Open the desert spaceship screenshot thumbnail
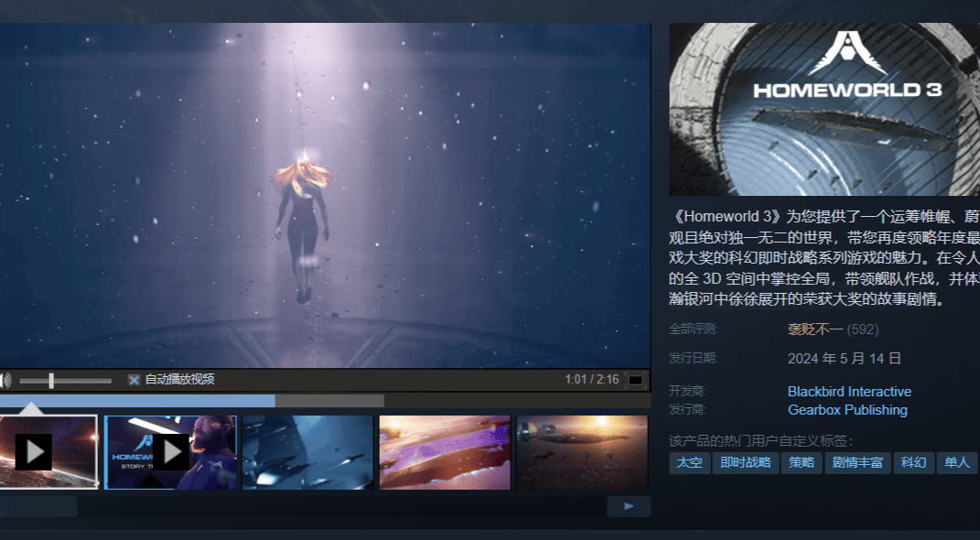Image resolution: width=980 pixels, height=540 pixels. [x=582, y=452]
